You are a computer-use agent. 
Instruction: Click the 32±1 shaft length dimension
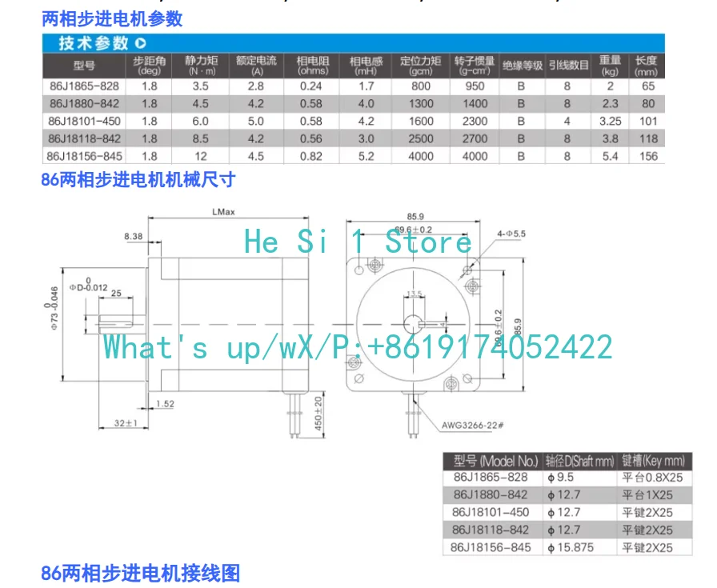(126, 423)
